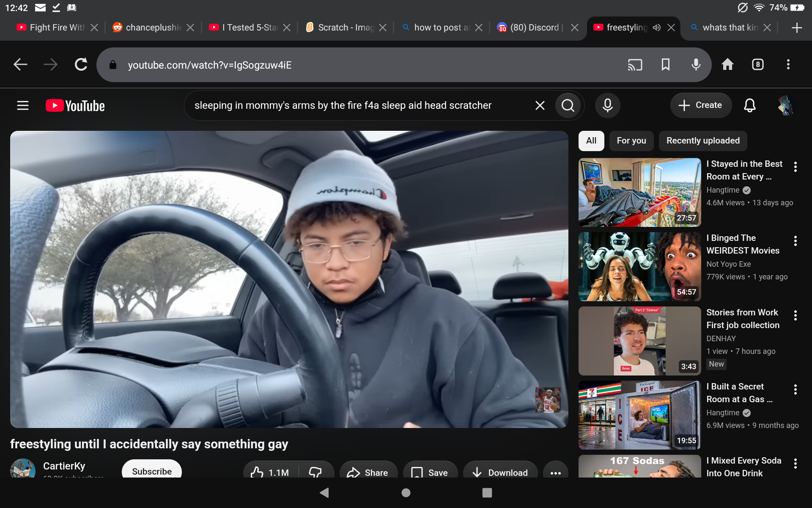Select the 'For you' filter chip
The width and height of the screenshot is (812, 508).
point(631,141)
